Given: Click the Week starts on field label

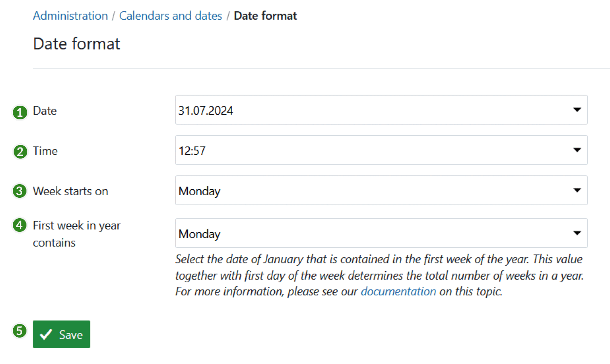Looking at the screenshot, I should pyautogui.click(x=70, y=191).
